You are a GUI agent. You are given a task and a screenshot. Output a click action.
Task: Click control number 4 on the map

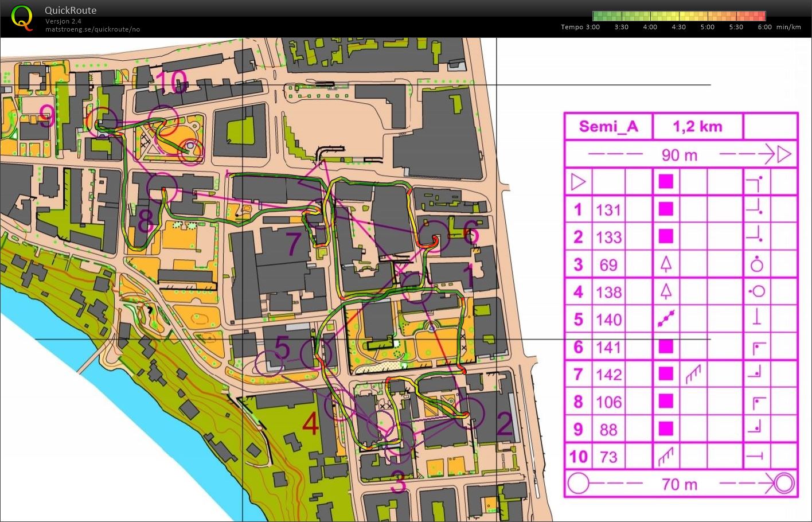click(310, 424)
